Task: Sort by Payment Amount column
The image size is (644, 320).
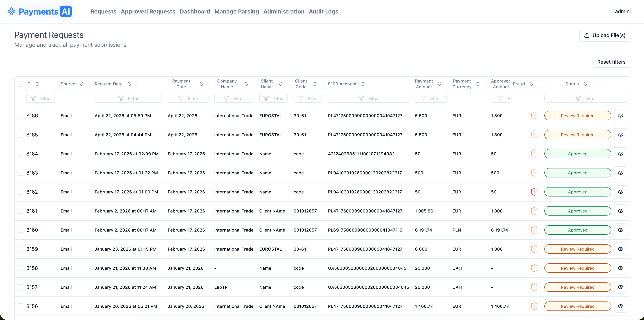Action: (439, 84)
